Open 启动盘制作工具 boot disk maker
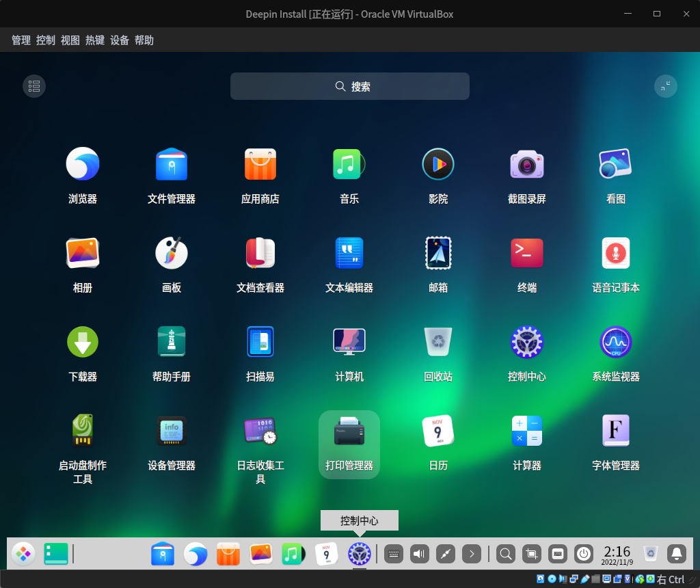 tap(83, 430)
